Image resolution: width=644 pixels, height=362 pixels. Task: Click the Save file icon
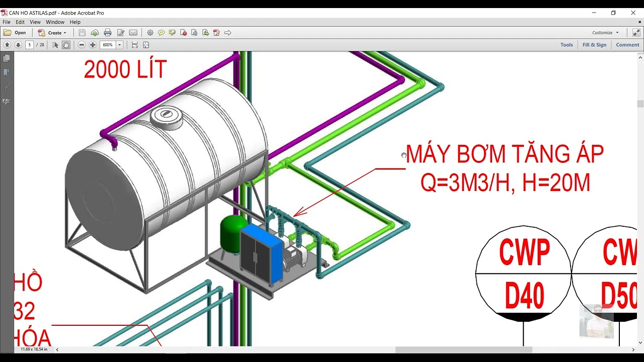tap(82, 33)
